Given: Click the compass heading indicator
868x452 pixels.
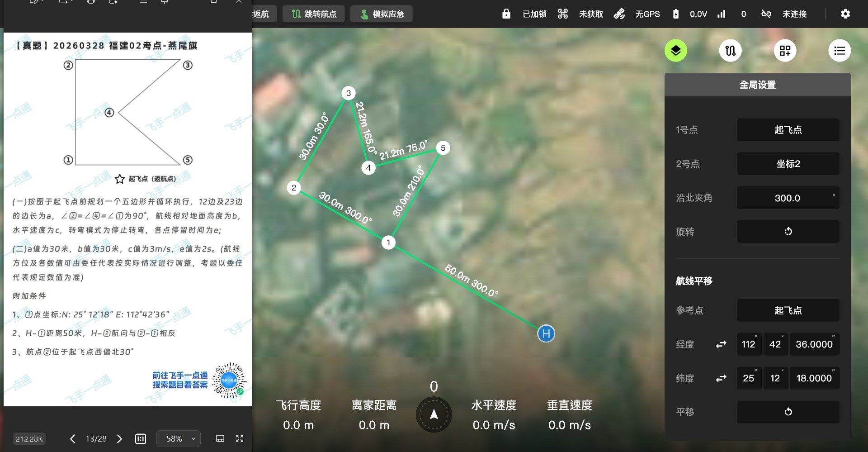Looking at the screenshot, I should pyautogui.click(x=434, y=414).
